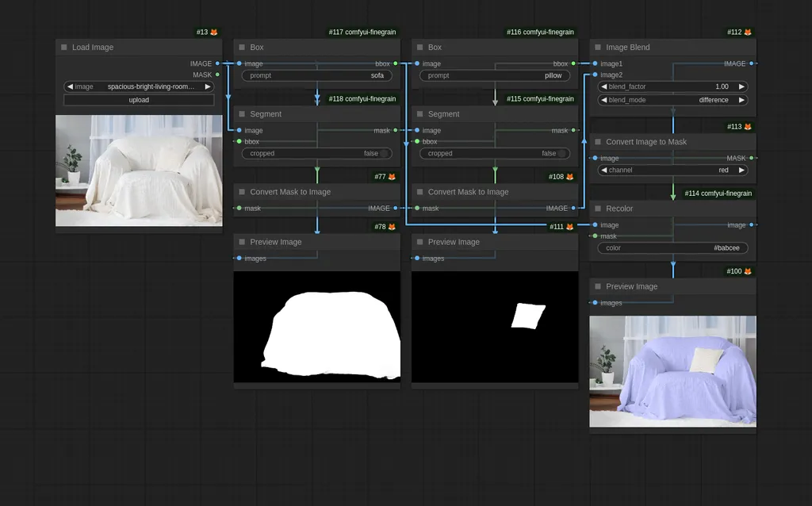
Task: Click the recolored sofa preview image
Action: [x=672, y=371]
